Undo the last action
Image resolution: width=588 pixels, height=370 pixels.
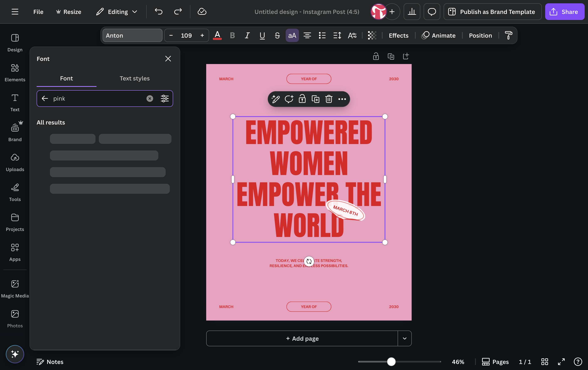[x=159, y=11]
